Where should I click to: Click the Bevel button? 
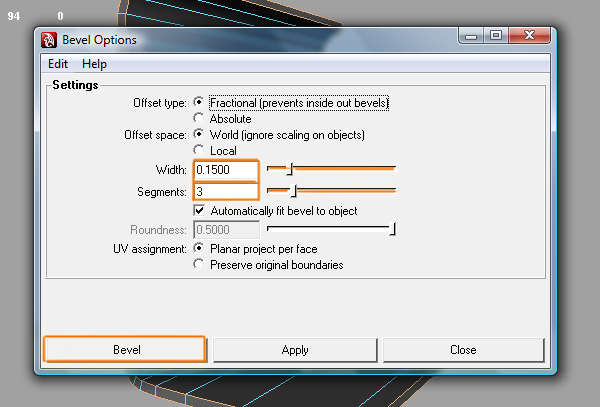[x=125, y=349]
